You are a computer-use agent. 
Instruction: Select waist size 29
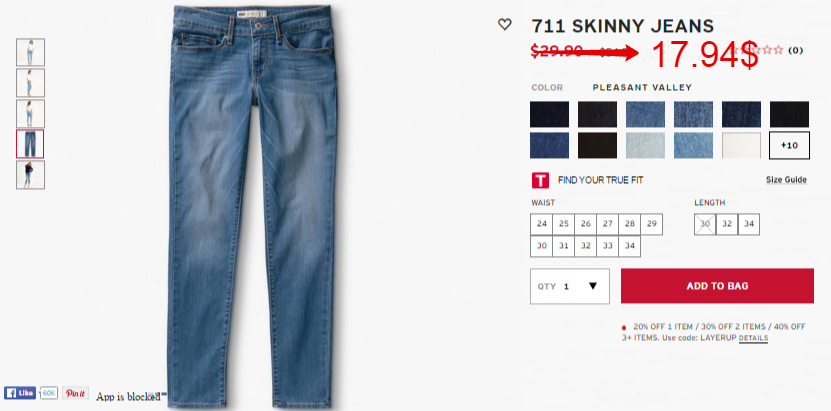pos(651,224)
